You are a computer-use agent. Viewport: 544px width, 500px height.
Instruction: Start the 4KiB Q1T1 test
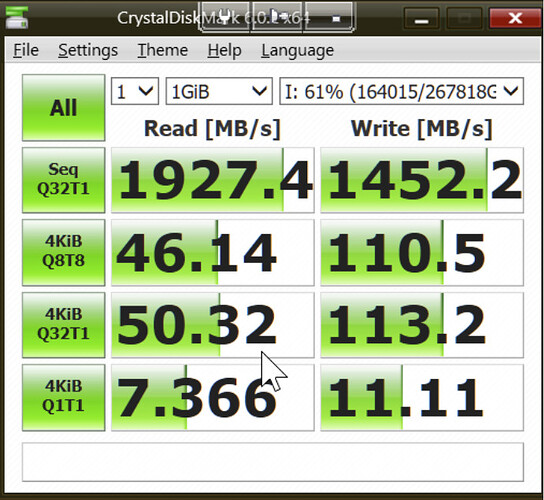pos(63,397)
